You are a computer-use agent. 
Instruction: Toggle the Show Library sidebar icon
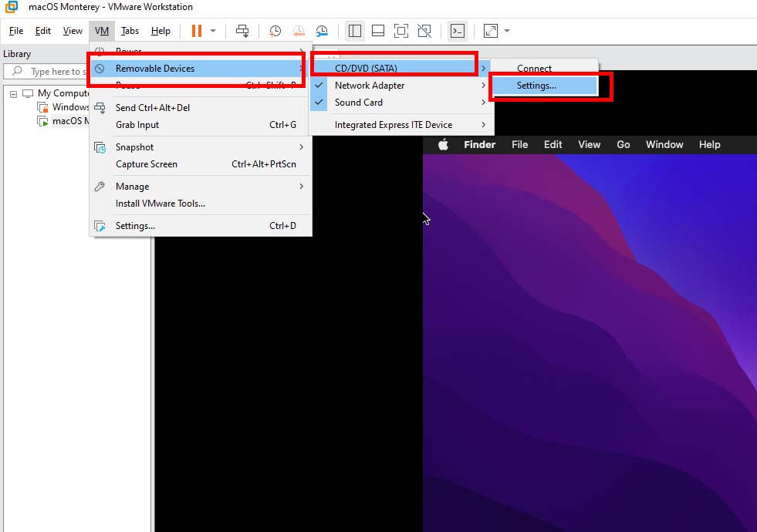point(354,31)
